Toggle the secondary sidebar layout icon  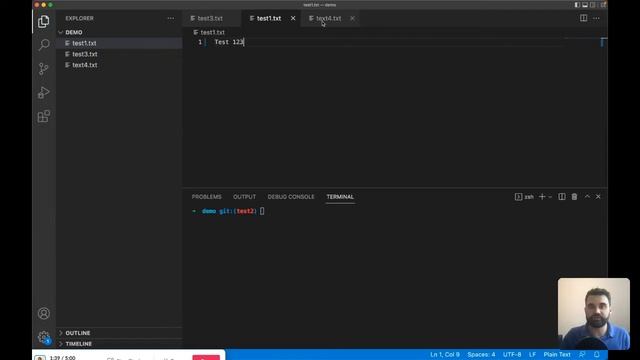pos(593,5)
